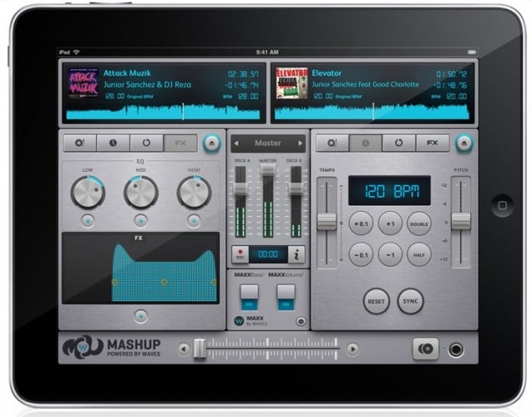The width and height of the screenshot is (532, 417).
Task: Click the headphone jack icon
Action: [456, 349]
